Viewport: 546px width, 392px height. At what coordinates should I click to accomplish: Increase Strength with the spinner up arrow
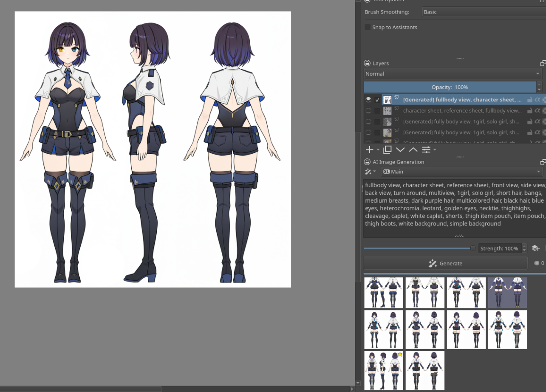coord(524,246)
